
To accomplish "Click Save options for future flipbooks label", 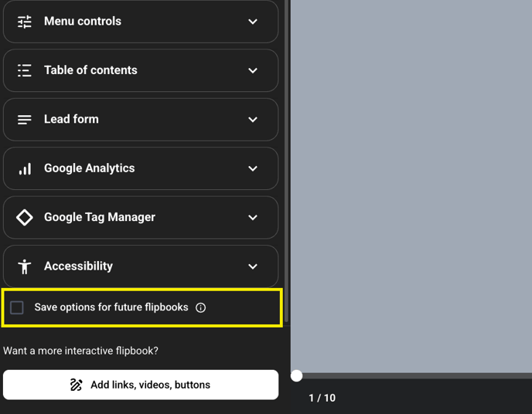I will [111, 307].
